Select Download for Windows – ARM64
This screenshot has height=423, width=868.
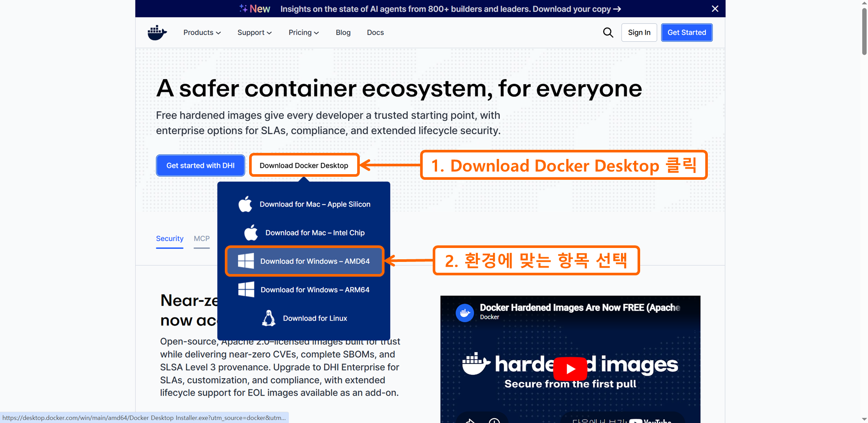304,290
